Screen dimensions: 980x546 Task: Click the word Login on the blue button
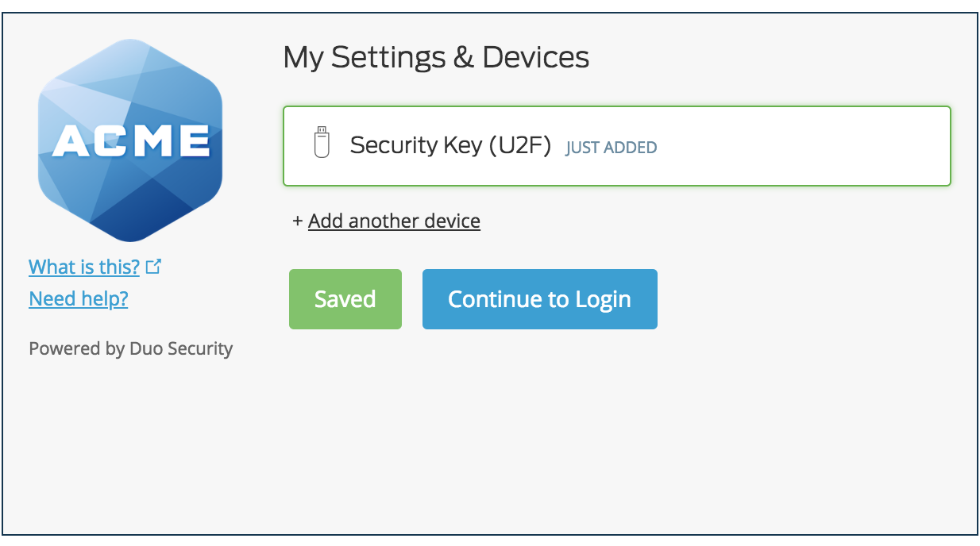pyautogui.click(x=603, y=300)
